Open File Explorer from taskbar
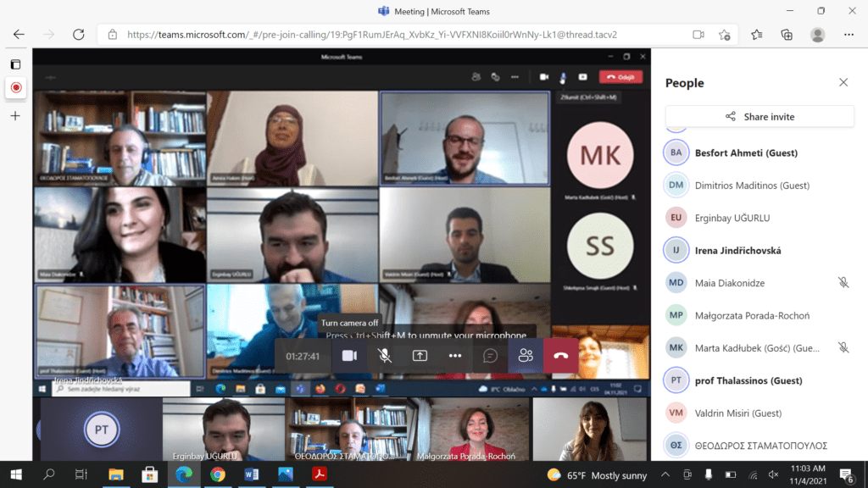868x488 pixels. tap(115, 474)
